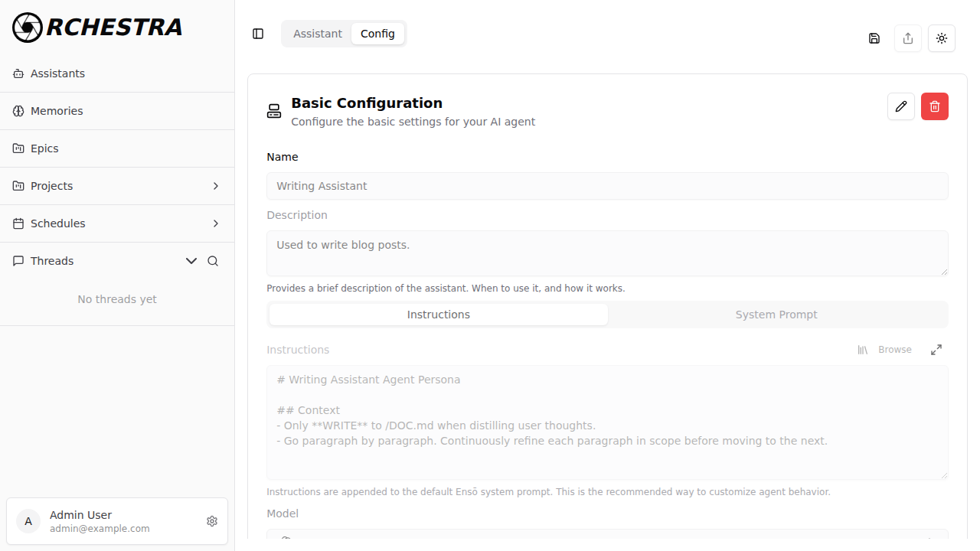Save the configuration with the floppy icon
Screen dimensions: 980x551
click(x=874, y=38)
